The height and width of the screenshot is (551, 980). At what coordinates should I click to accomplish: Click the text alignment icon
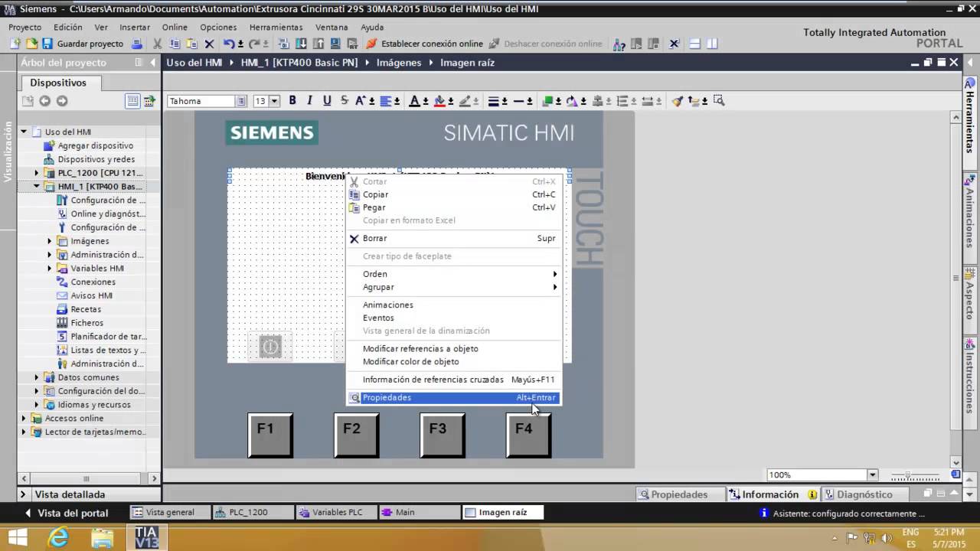[x=386, y=100]
